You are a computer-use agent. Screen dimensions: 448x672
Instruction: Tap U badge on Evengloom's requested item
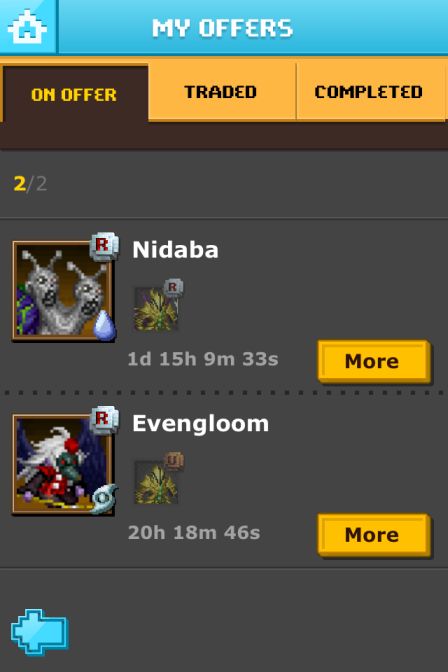click(174, 461)
